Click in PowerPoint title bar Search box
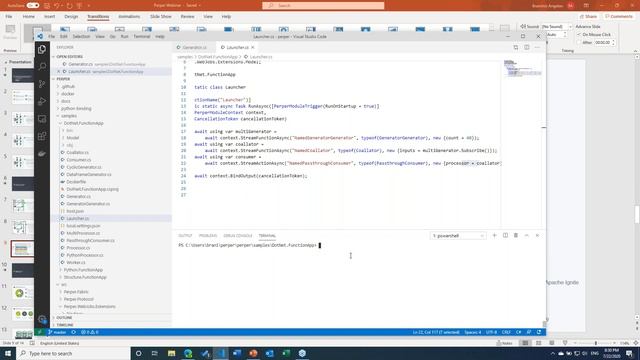Viewport: 640px width, 360px height. 323,5
